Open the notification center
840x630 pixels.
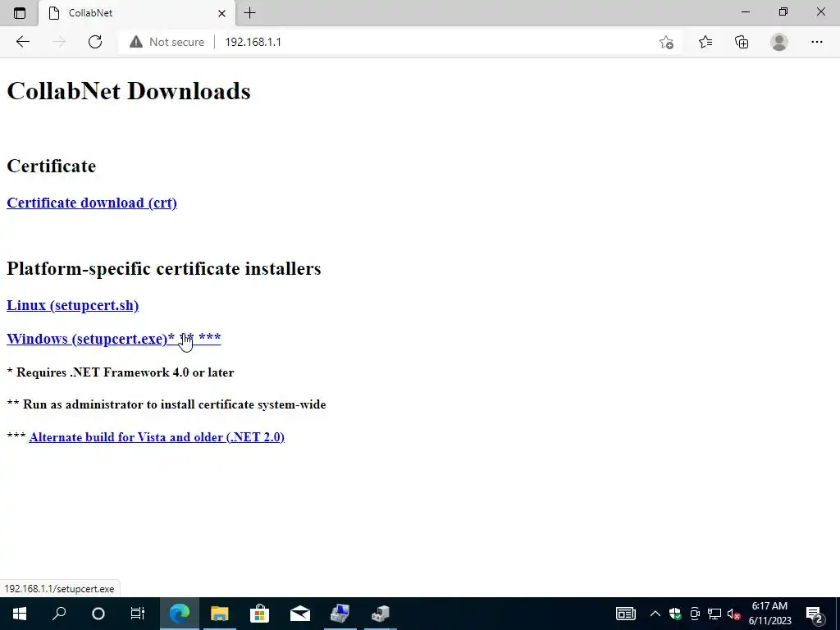click(814, 614)
